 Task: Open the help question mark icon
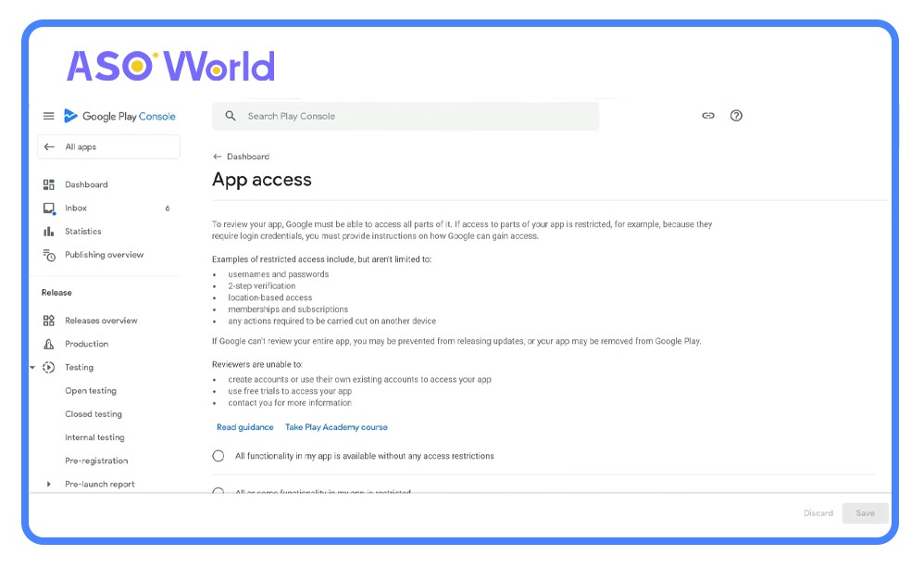point(736,116)
